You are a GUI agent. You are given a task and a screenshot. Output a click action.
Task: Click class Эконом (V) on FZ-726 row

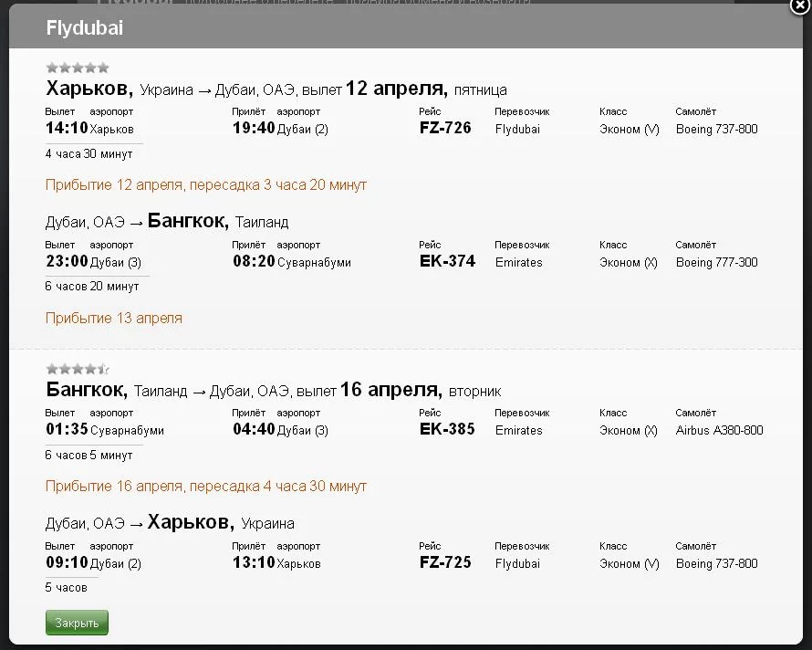[630, 129]
